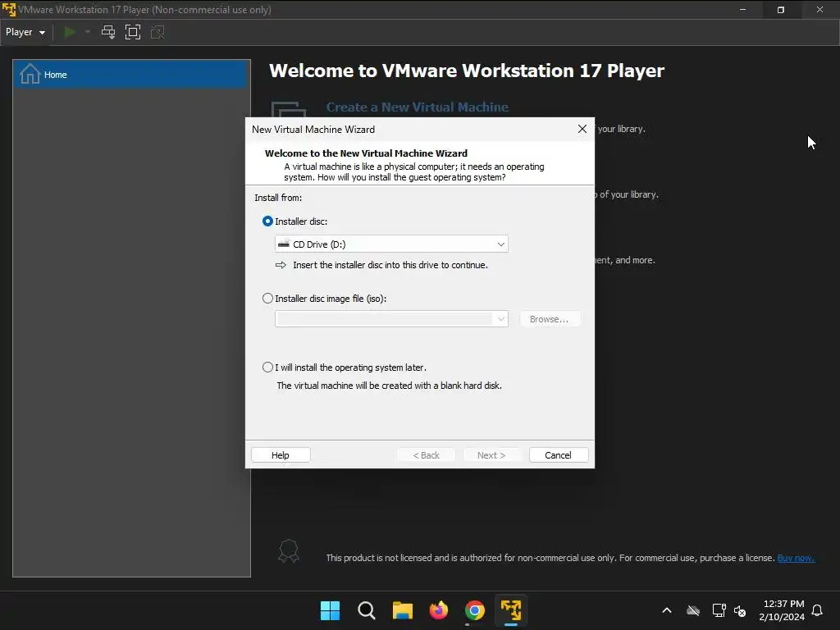Viewport: 840px width, 630px height.
Task: Select the Installer disc radio button
Action: coord(267,221)
